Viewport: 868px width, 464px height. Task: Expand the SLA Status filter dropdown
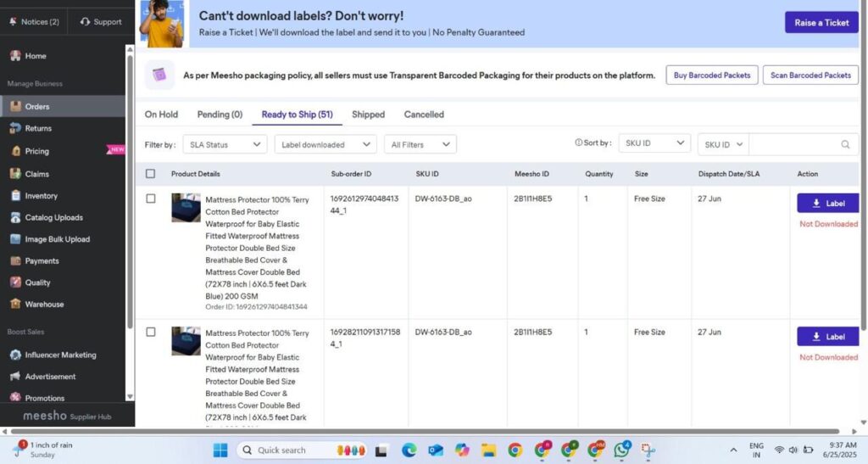[225, 144]
